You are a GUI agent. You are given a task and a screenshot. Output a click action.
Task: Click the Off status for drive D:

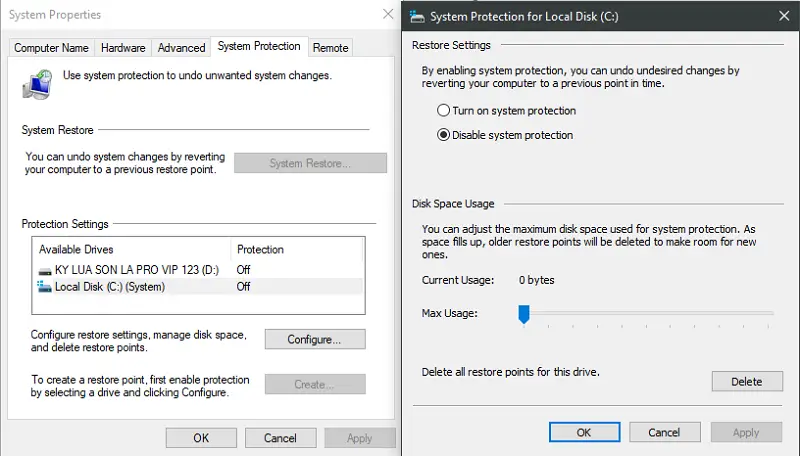click(243, 270)
